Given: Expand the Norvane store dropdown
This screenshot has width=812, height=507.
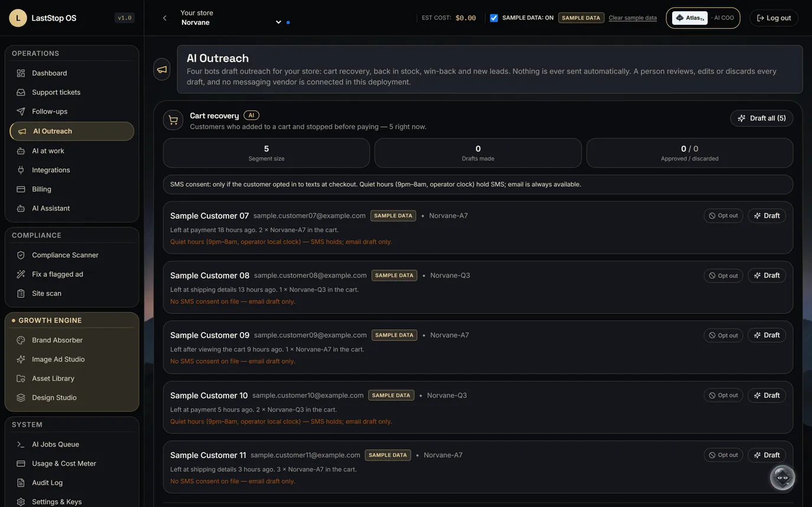Looking at the screenshot, I should [x=231, y=22].
